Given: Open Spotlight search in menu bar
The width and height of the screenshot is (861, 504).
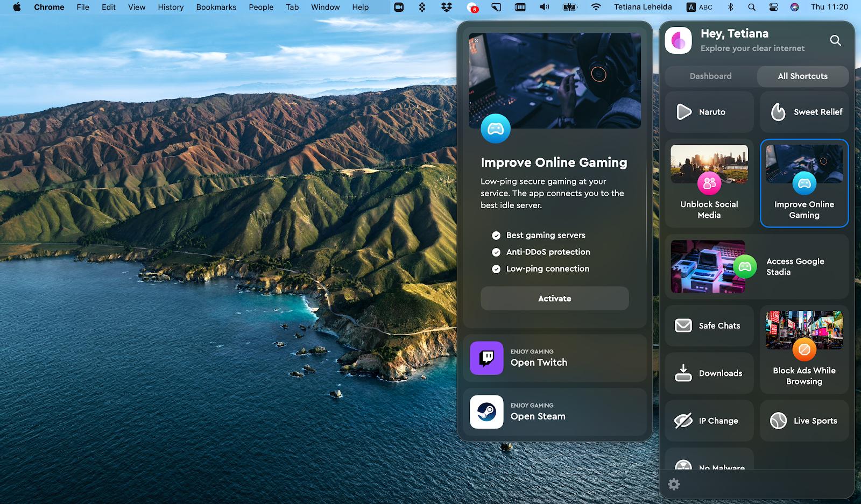Looking at the screenshot, I should tap(752, 7).
